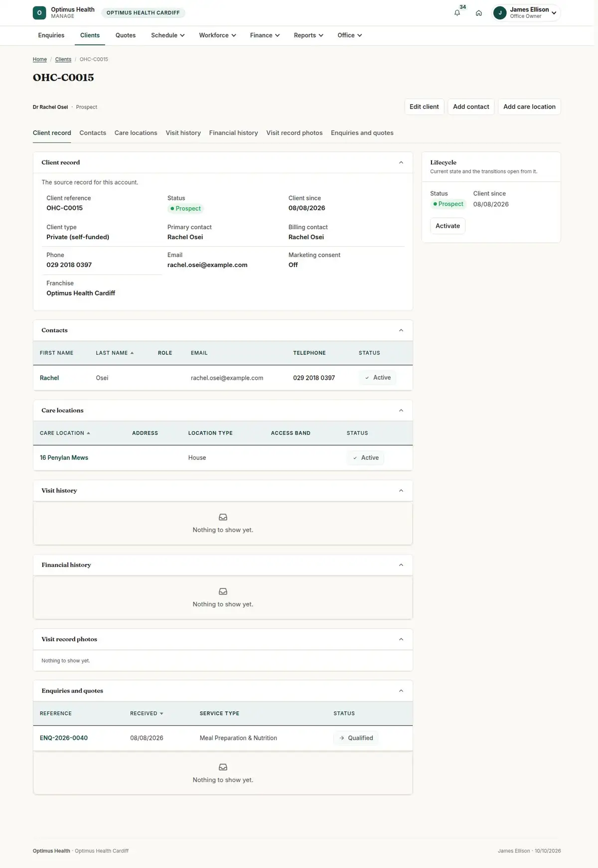Go to the Enquiries nav item
This screenshot has width=598, height=868.
click(51, 35)
